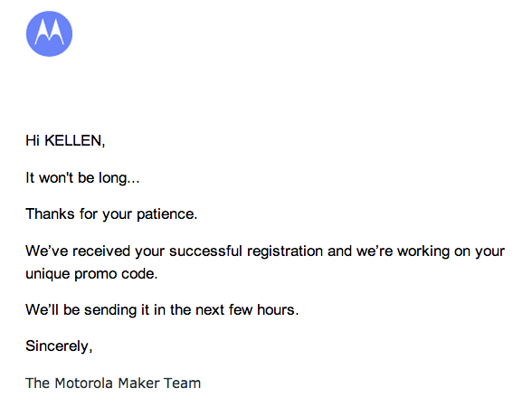
Task: Click 'Thanks for your patience.' sentence
Action: [111, 214]
